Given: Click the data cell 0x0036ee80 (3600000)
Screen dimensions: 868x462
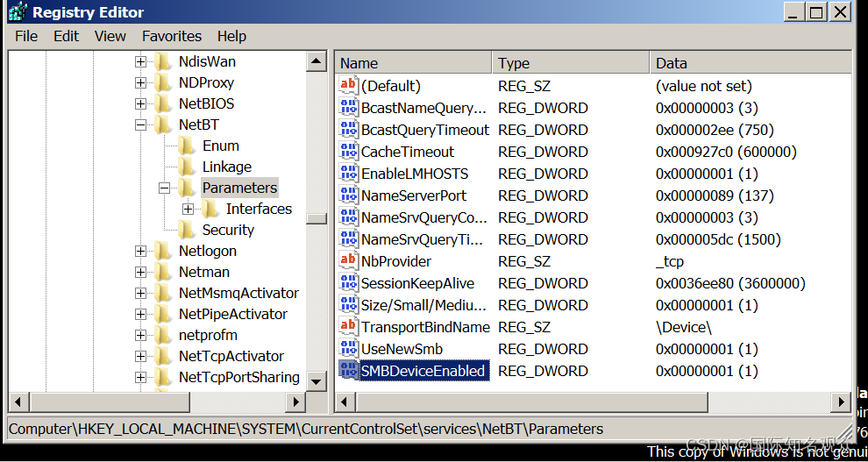Looking at the screenshot, I should point(730,283).
